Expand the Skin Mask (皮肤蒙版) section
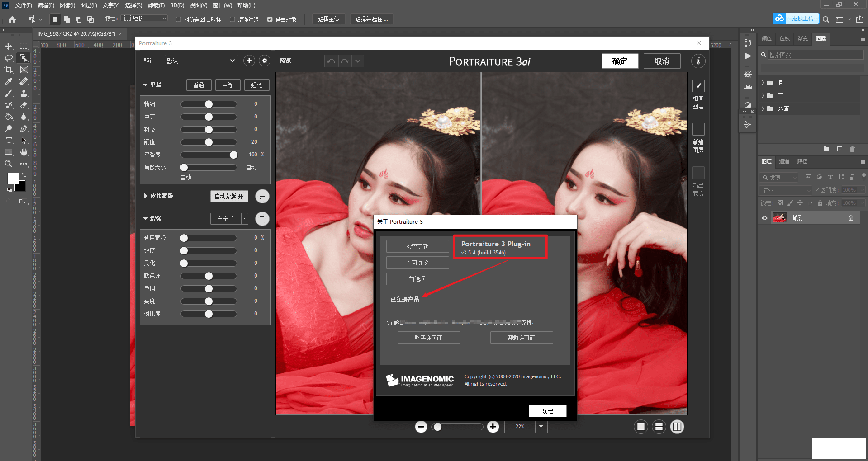The image size is (868, 461). tap(145, 196)
